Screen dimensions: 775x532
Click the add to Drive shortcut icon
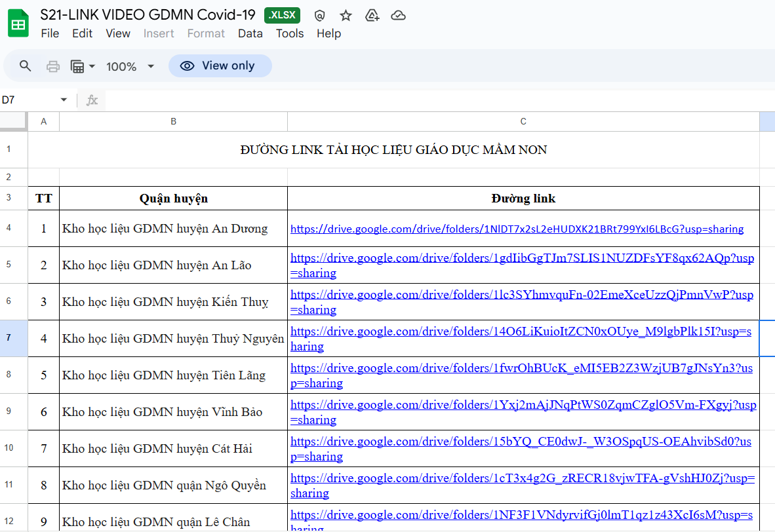click(x=372, y=16)
